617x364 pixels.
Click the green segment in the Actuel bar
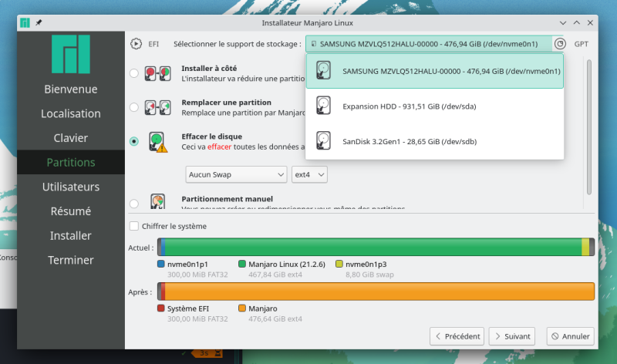tap(373, 247)
